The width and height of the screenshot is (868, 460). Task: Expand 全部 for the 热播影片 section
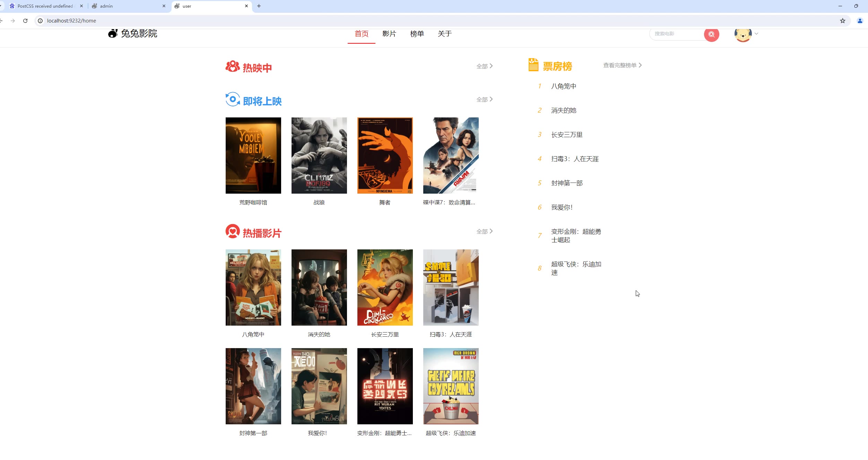(x=485, y=231)
